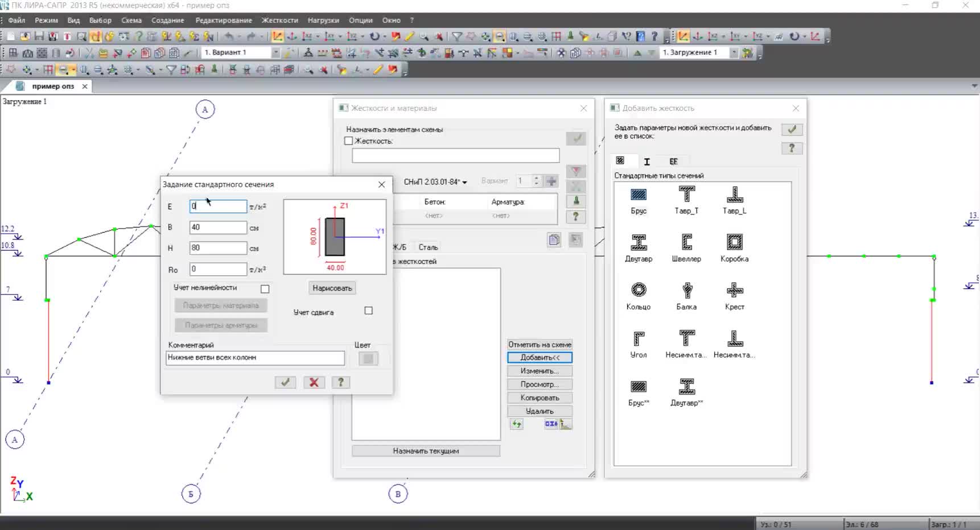Click the H height input field
980x530 pixels.
click(218, 248)
